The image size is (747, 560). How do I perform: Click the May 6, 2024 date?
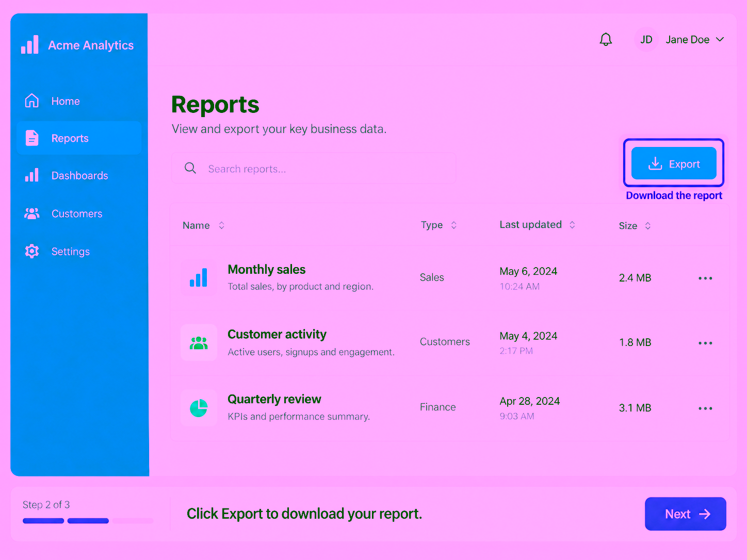click(528, 271)
